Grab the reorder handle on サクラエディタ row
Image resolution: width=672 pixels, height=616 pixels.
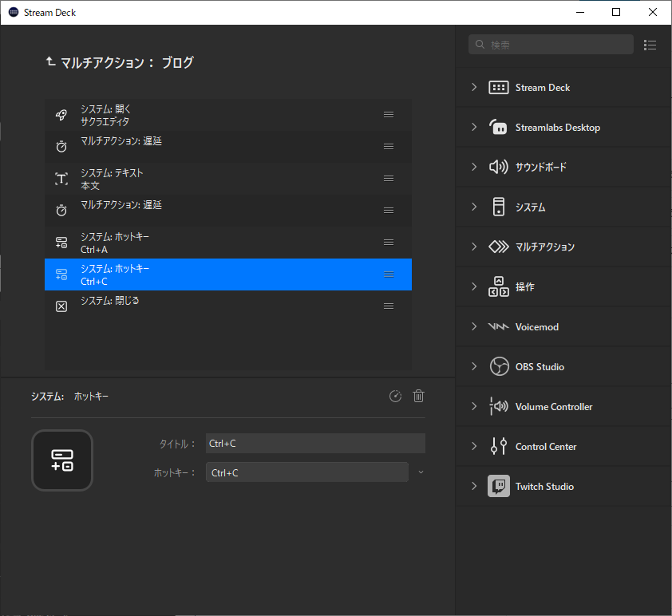pyautogui.click(x=389, y=114)
